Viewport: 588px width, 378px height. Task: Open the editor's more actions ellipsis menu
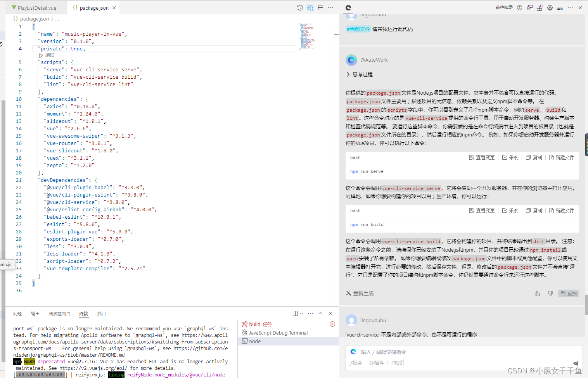[330, 8]
